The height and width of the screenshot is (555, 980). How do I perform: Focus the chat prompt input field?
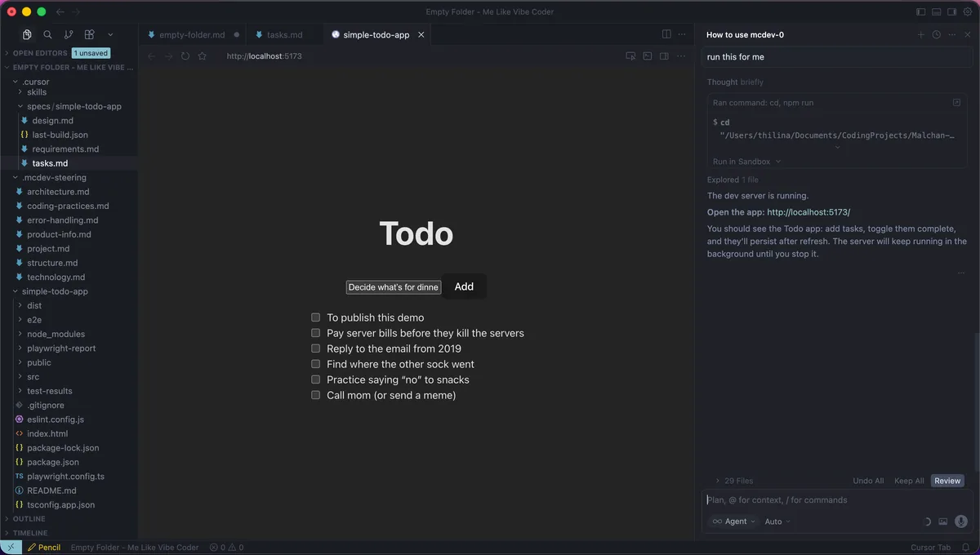pyautogui.click(x=837, y=500)
